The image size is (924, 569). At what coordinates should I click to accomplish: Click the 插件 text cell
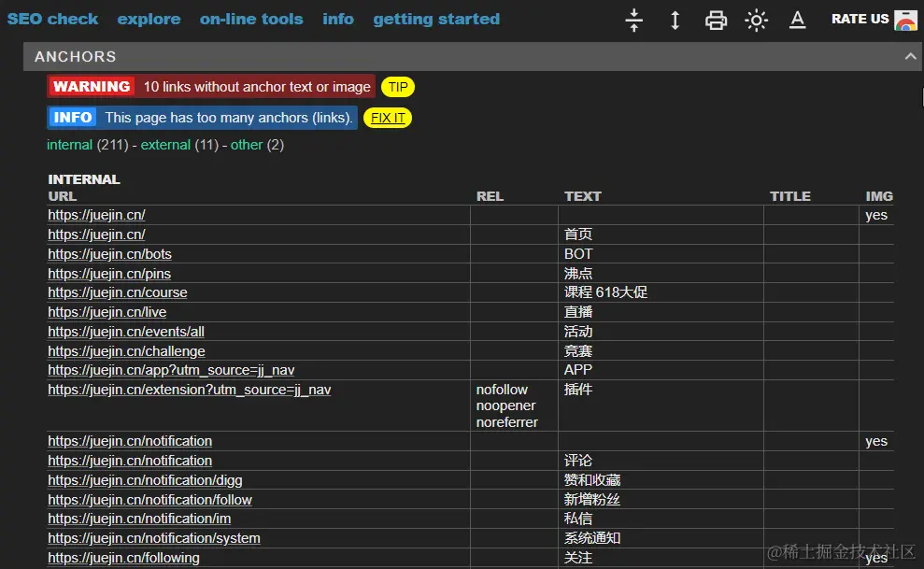coord(578,390)
